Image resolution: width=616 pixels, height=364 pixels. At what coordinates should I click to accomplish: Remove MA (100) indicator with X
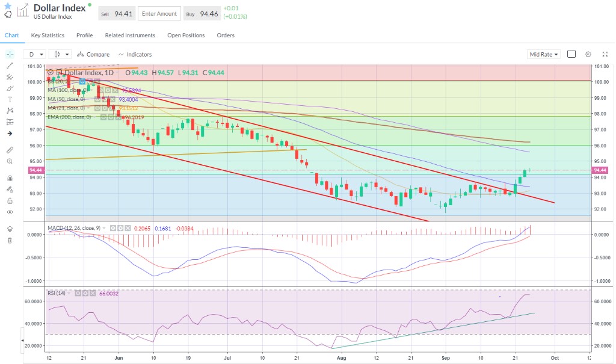pos(115,90)
